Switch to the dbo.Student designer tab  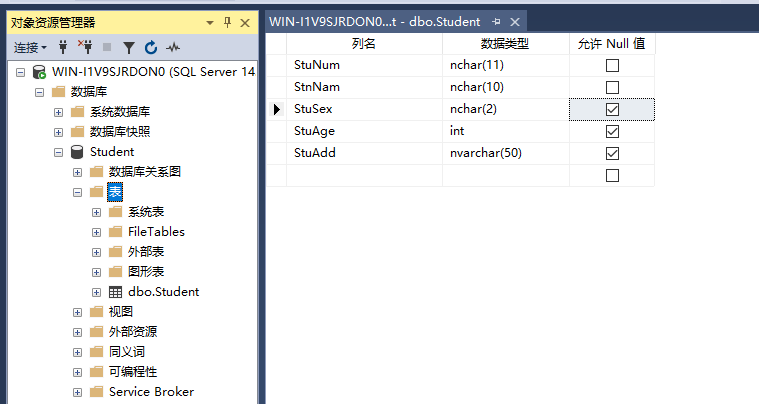tap(375, 22)
